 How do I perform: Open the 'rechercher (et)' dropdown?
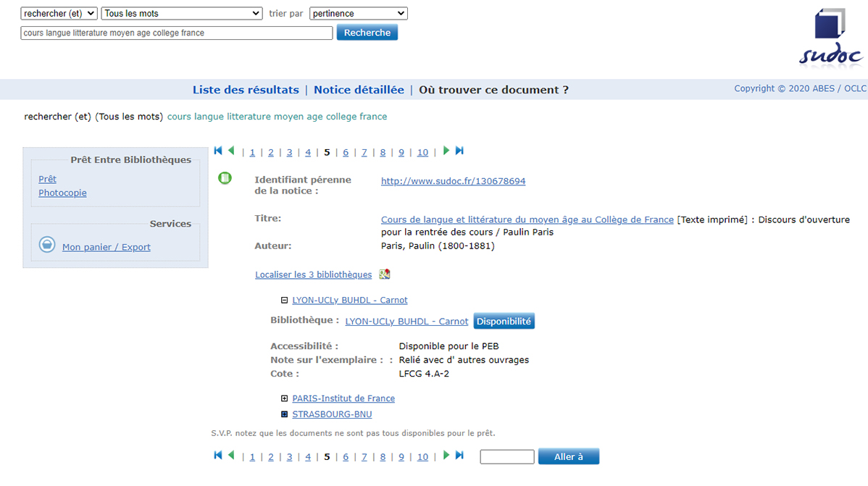pyautogui.click(x=59, y=13)
